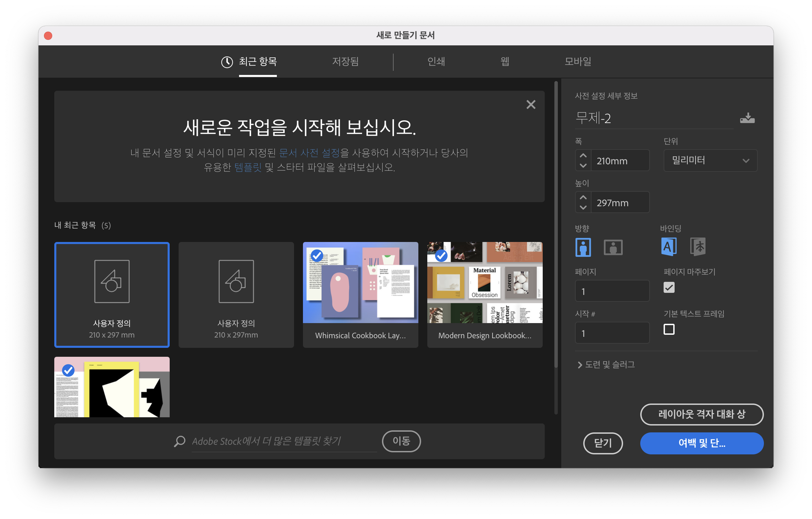Image resolution: width=812 pixels, height=519 pixels.
Task: Disable the 페이지 마주보기 checkbox
Action: [x=669, y=287]
